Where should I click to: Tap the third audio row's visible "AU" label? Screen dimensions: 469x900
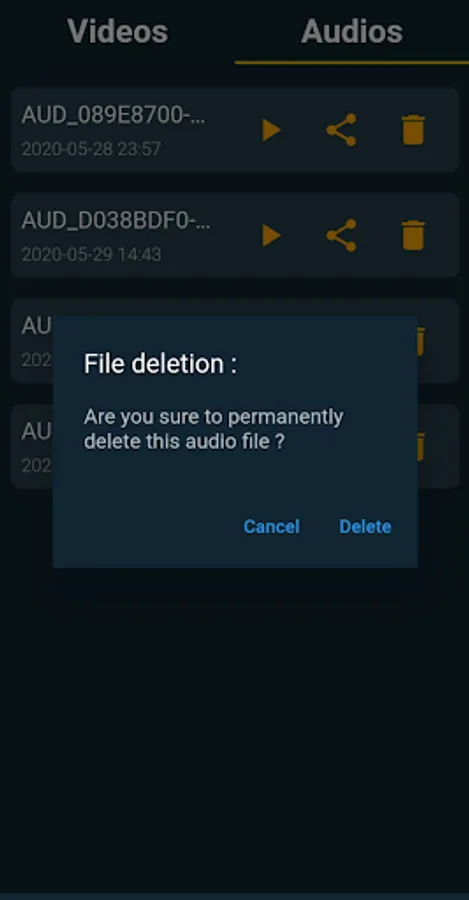[37, 326]
